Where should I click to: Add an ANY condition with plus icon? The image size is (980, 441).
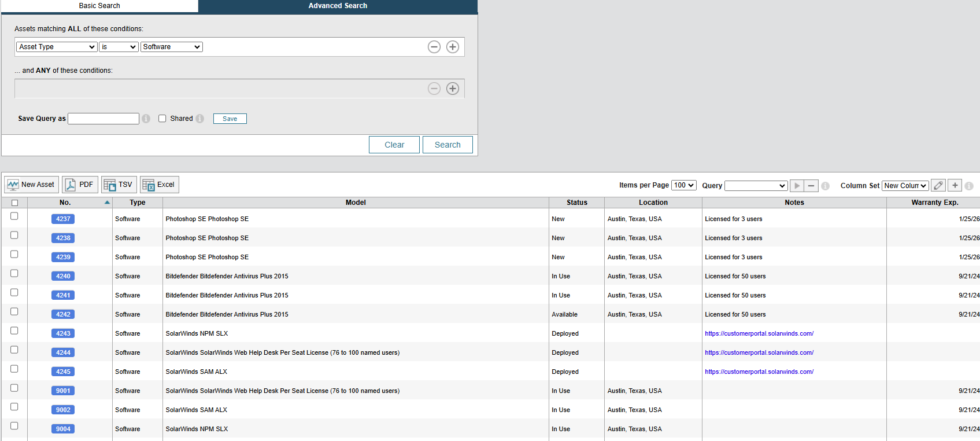pyautogui.click(x=453, y=89)
